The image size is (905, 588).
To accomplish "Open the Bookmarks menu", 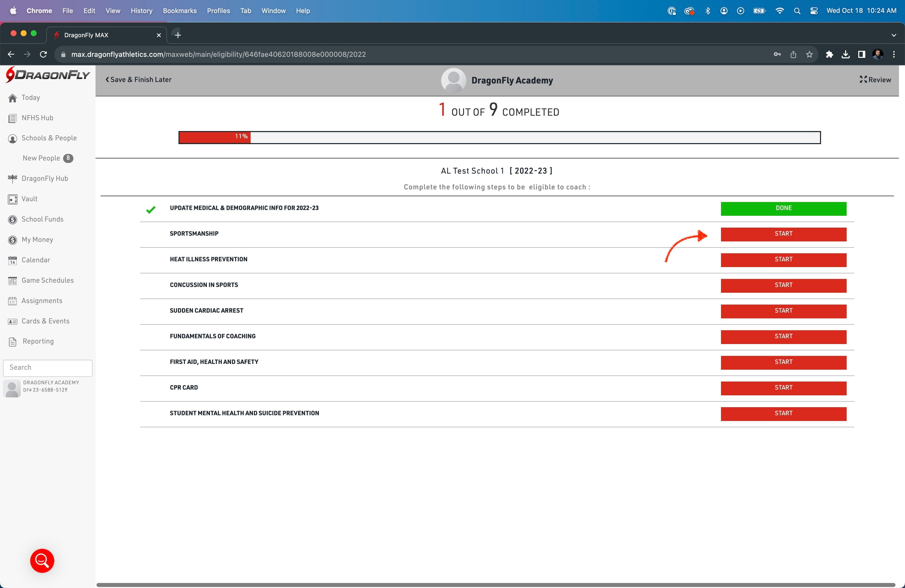I will coord(179,11).
